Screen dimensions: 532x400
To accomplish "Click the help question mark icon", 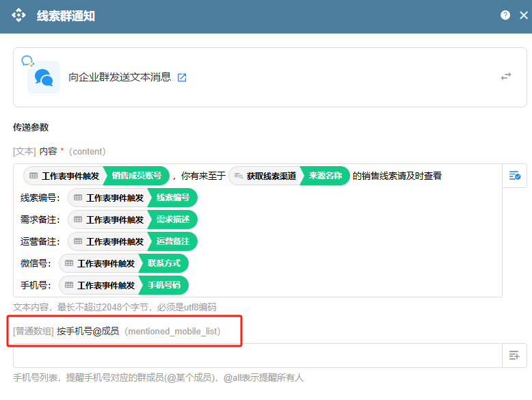I will pyautogui.click(x=505, y=15).
